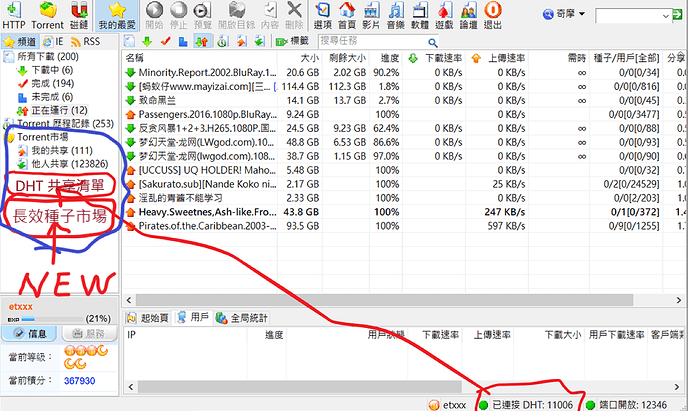Click the 預覽 preview button

202,15
